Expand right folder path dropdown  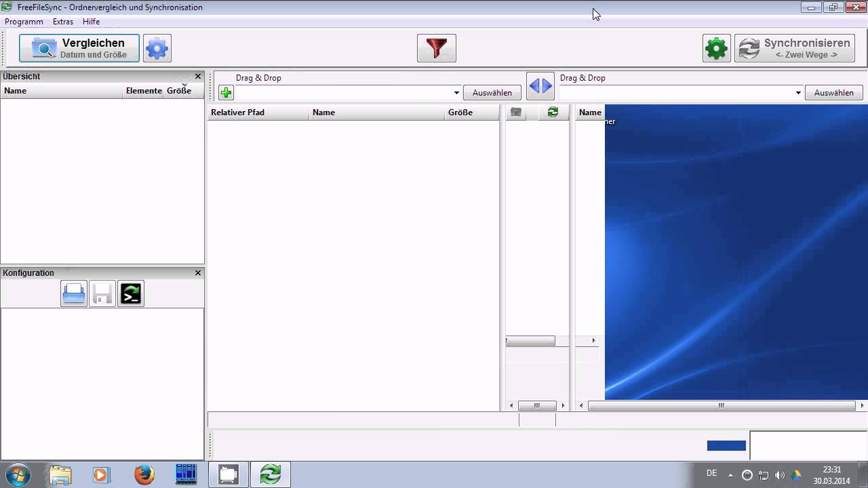coord(798,93)
